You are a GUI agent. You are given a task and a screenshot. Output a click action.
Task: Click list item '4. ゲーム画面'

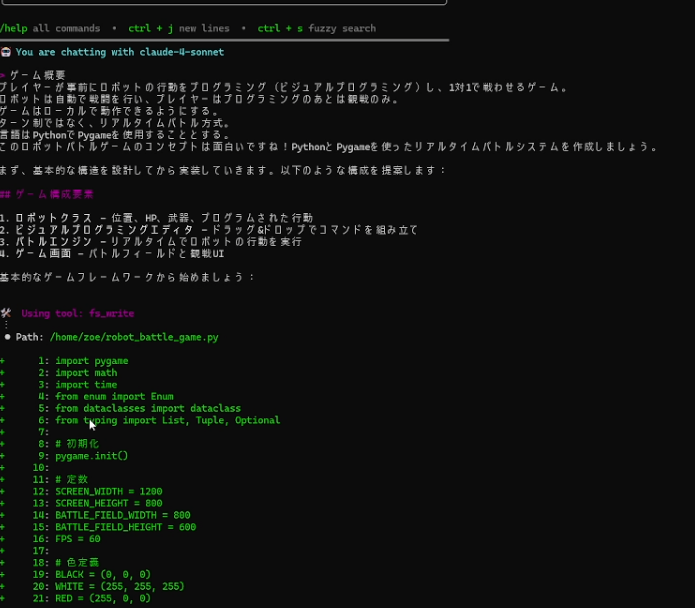click(112, 253)
